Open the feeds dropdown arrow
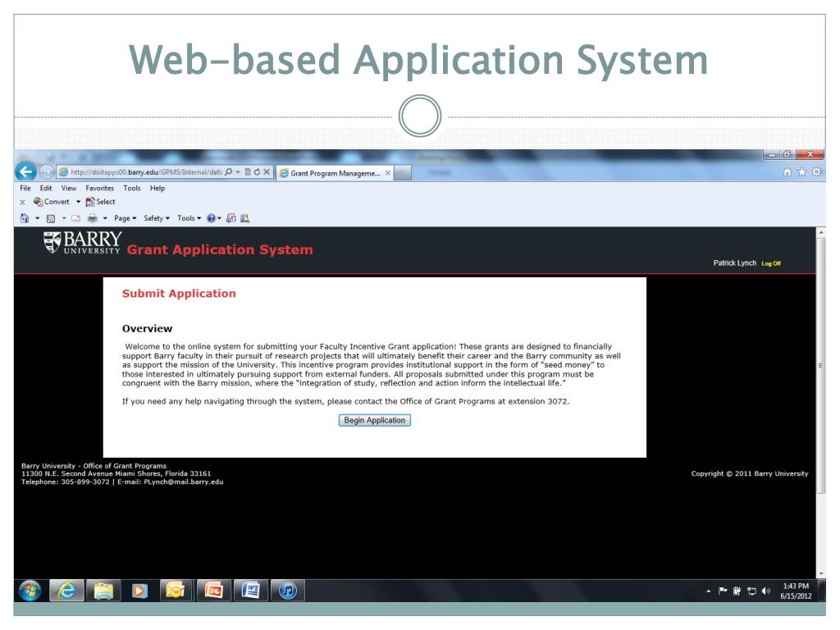The width and height of the screenshot is (840, 630). 64,218
